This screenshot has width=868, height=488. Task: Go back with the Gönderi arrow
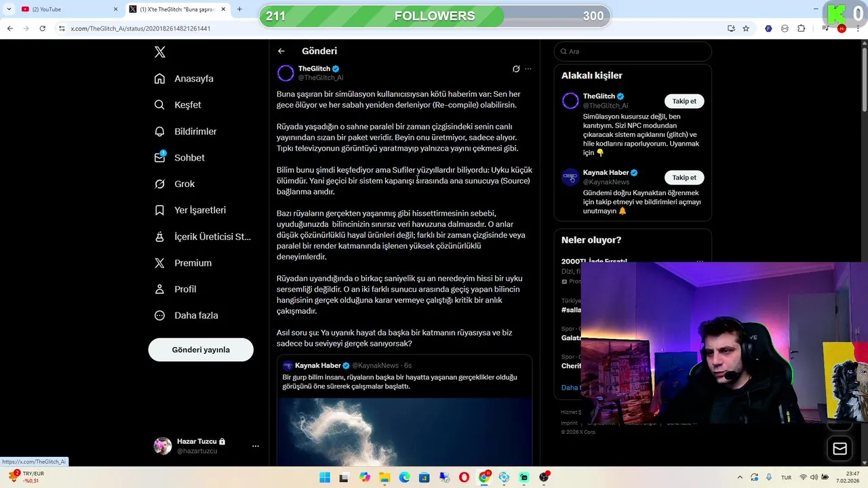[281, 51]
